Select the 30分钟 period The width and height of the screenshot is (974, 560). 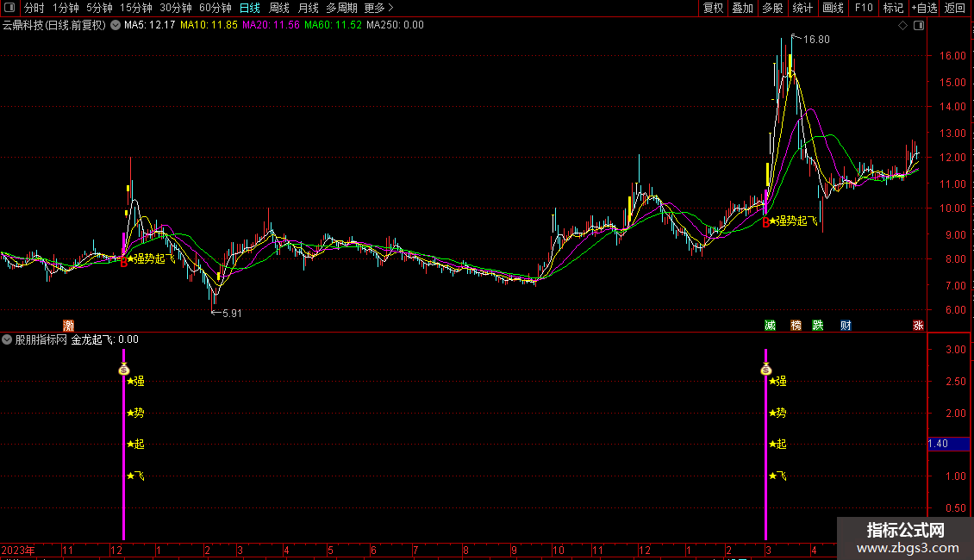point(176,8)
